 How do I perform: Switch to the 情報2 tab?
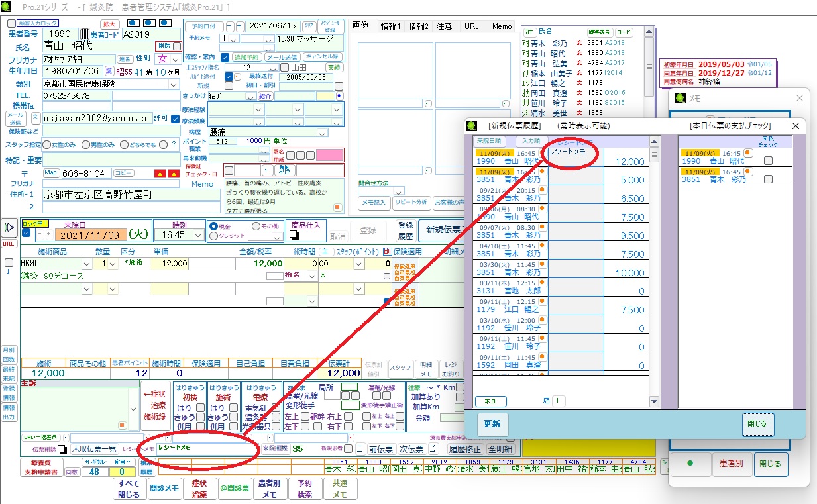419,26
